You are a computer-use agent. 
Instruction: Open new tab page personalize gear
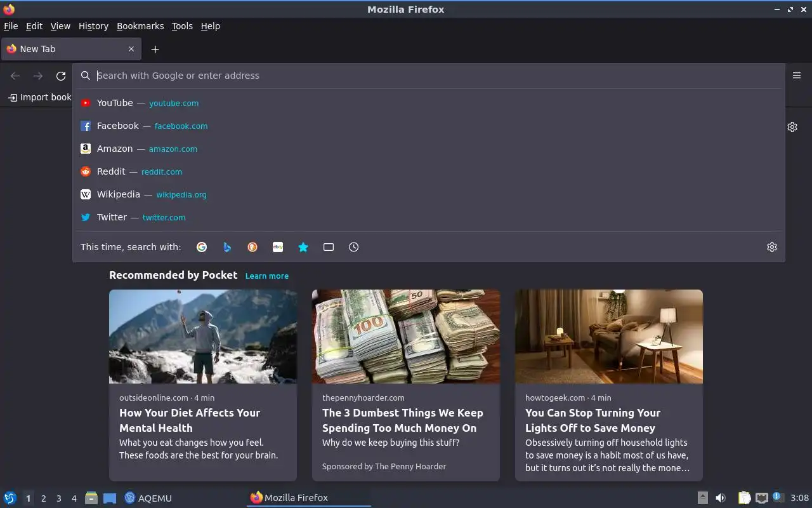(792, 127)
